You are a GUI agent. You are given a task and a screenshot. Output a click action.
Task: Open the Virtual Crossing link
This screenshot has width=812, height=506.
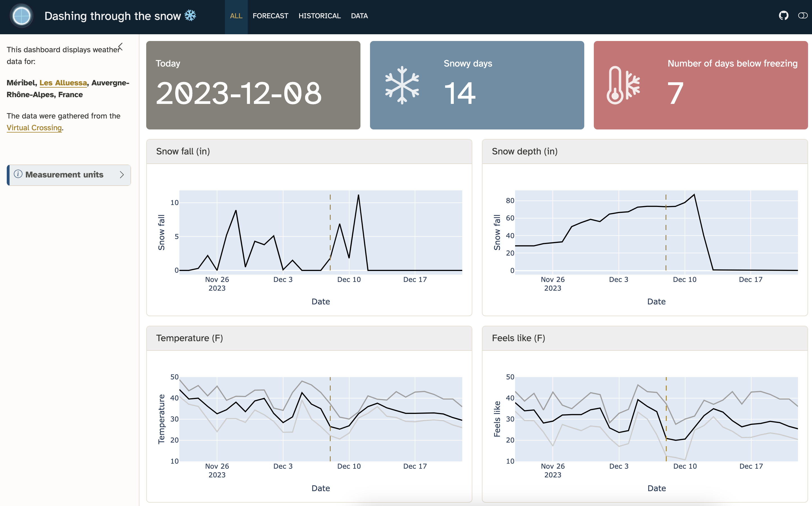tap(34, 127)
